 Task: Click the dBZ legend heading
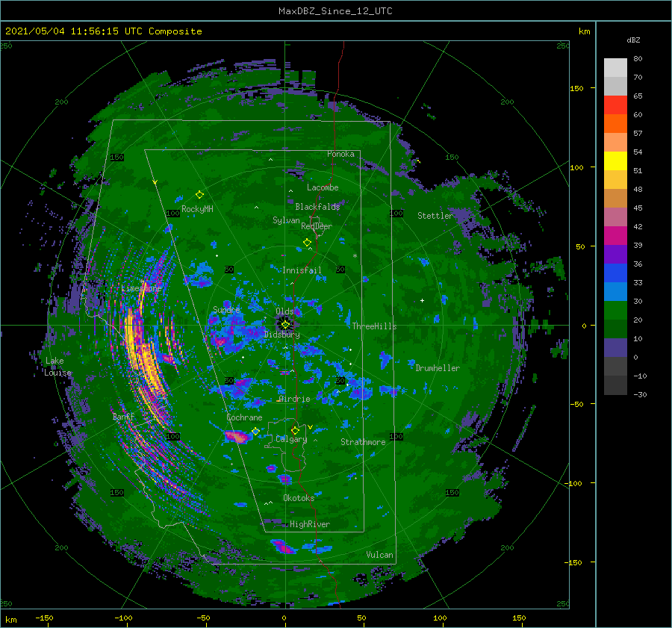coord(633,40)
